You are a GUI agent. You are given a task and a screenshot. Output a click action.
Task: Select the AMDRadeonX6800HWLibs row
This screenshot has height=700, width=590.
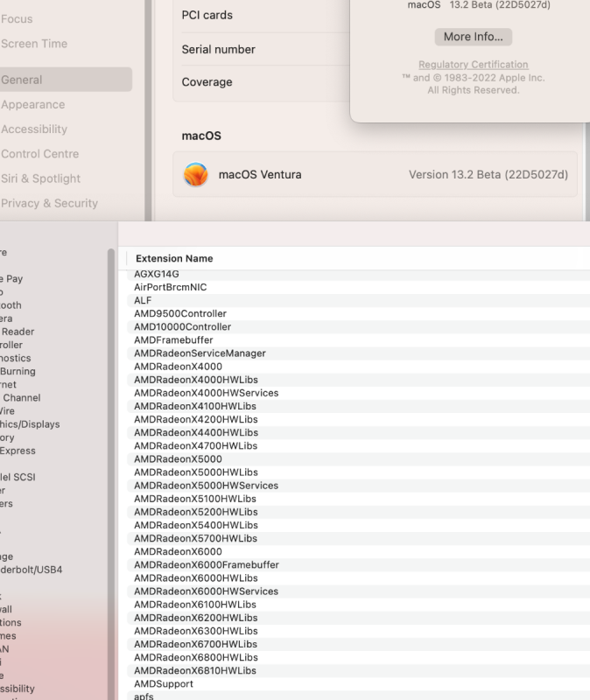(x=358, y=657)
